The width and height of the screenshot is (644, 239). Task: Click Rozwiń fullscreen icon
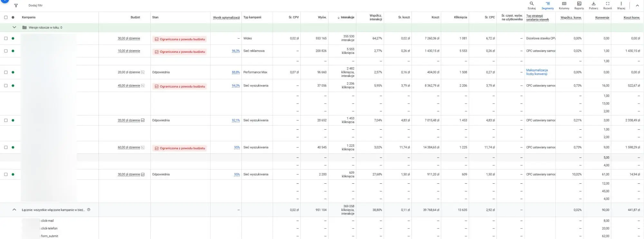pos(607,4)
